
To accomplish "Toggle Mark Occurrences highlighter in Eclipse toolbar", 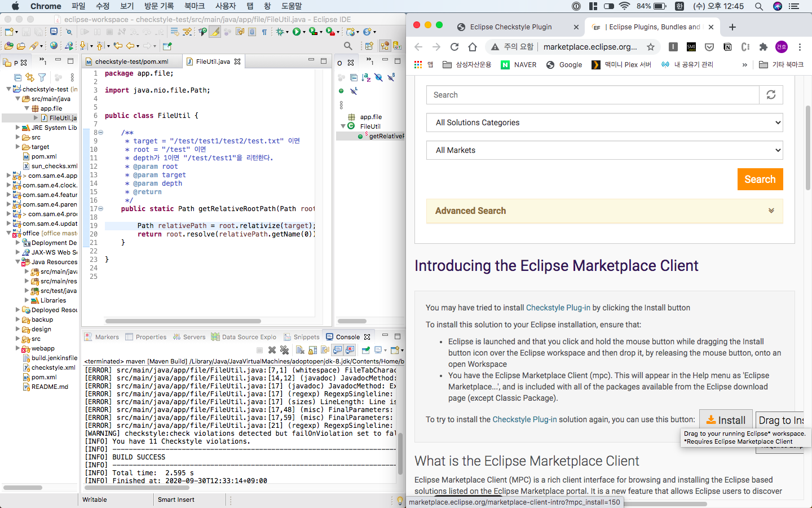I will 214,32.
